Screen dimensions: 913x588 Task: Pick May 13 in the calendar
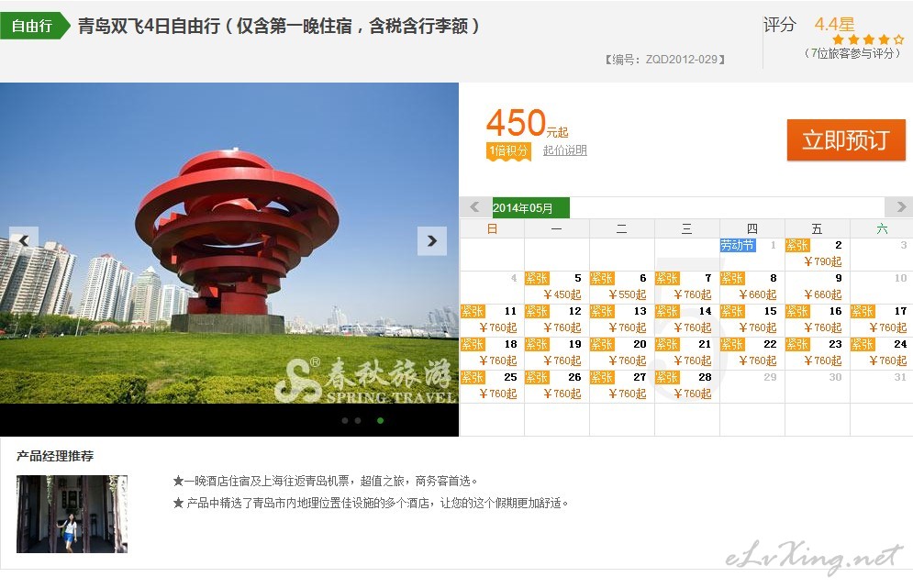[622, 319]
